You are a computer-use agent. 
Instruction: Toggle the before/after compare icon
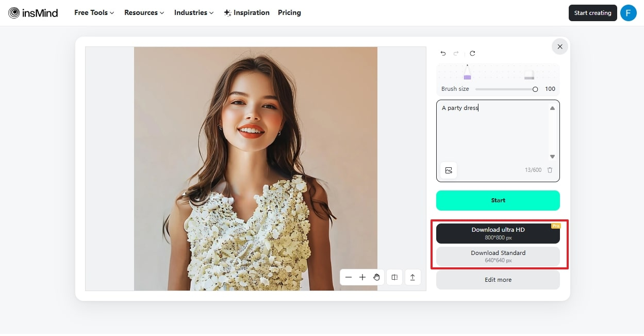(394, 277)
